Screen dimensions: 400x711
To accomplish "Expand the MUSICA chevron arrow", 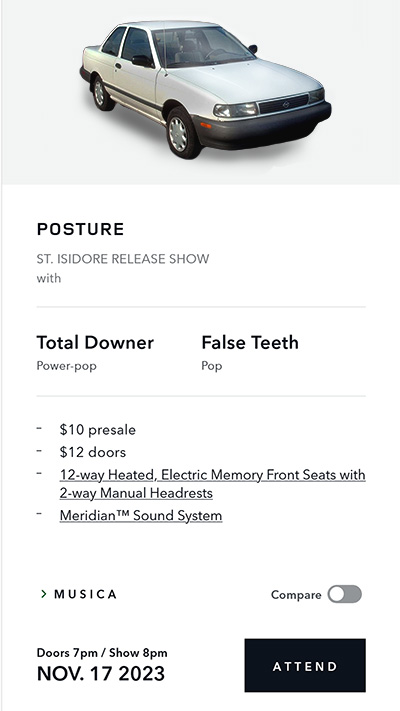I will point(44,594).
